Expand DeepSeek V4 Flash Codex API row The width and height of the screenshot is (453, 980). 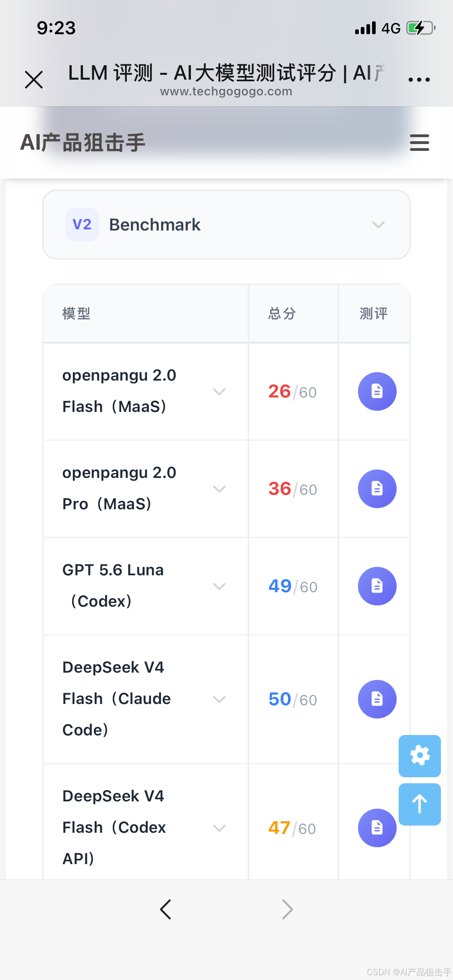tap(219, 828)
